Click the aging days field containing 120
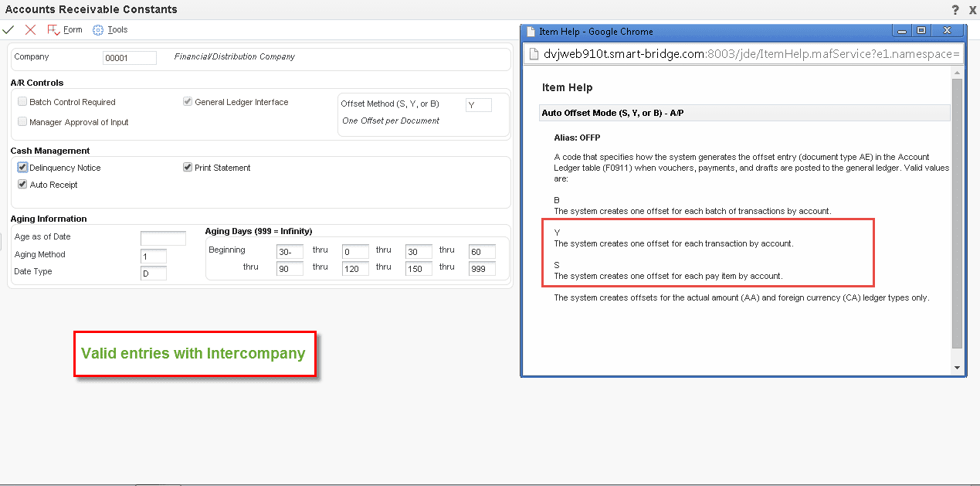The width and height of the screenshot is (980, 486). coord(355,269)
